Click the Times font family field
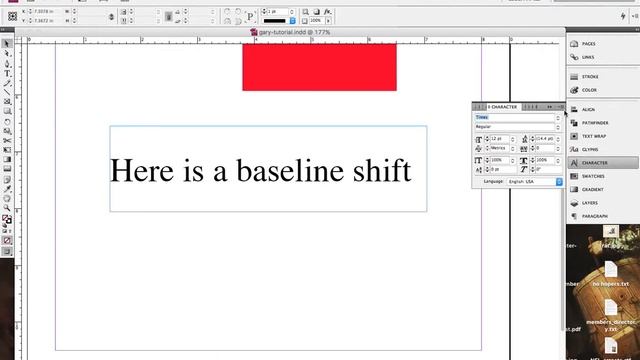Viewport: 640px width, 360px height. point(514,117)
